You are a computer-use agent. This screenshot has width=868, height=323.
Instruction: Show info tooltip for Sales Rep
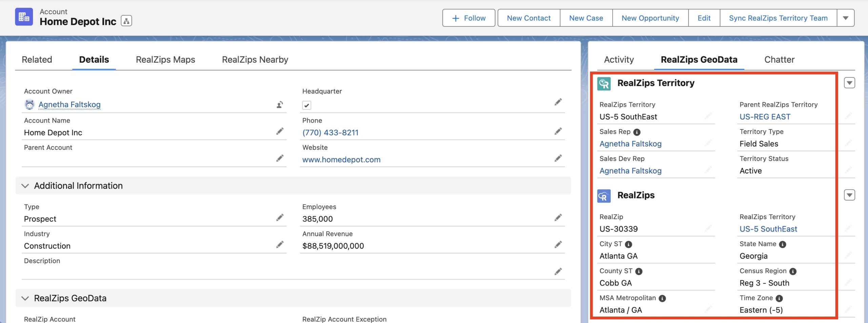click(637, 132)
